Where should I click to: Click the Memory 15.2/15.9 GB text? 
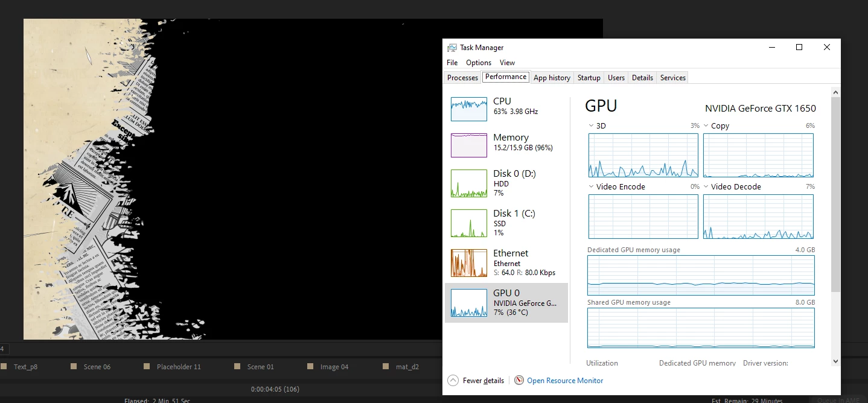click(x=523, y=148)
